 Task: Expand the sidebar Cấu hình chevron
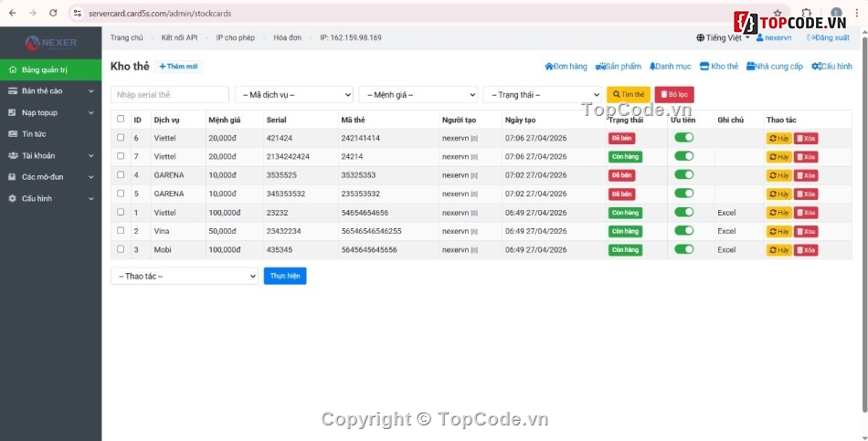coord(91,199)
